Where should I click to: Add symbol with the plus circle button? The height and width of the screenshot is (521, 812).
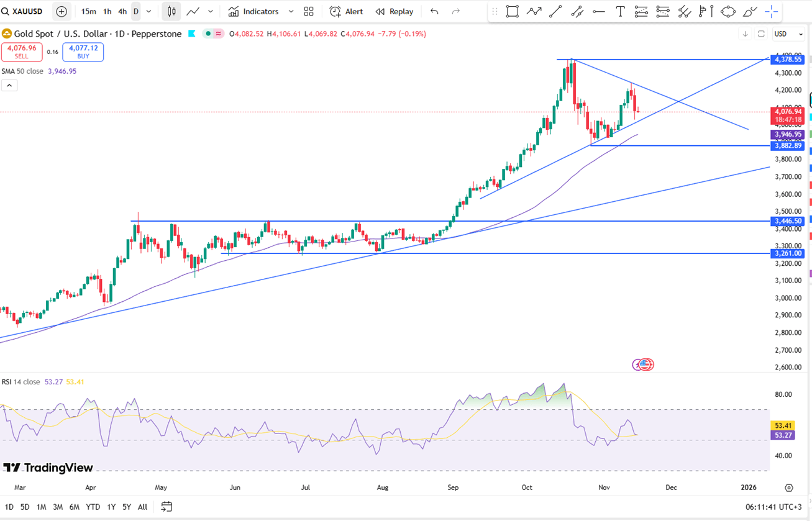62,12
